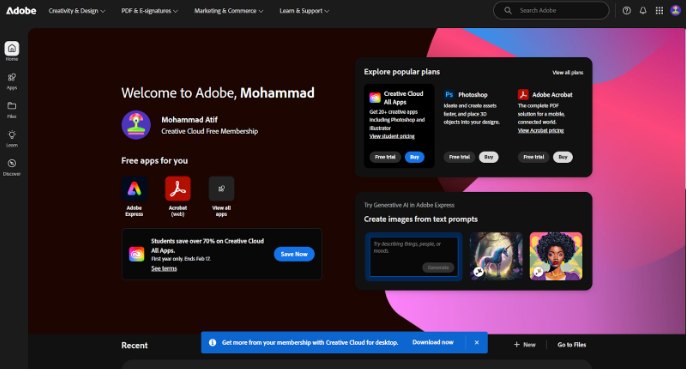Launch the Acrobat (web) app icon
Viewport: 687px width, 369px height.
[177, 189]
